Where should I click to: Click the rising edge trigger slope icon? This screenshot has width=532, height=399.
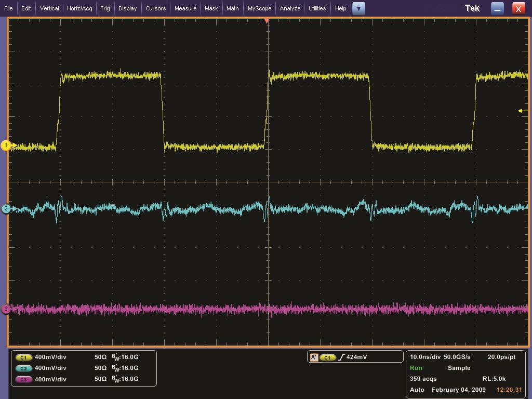pos(341,357)
